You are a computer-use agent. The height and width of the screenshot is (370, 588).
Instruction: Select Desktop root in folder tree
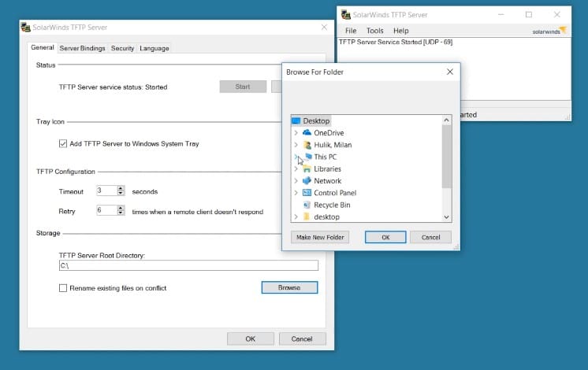point(316,121)
